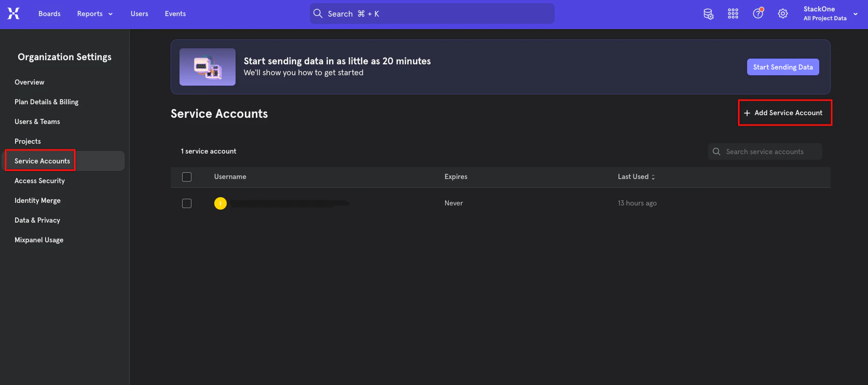Click the 'Never' expires cell
The height and width of the screenshot is (385, 868).
coord(454,203)
